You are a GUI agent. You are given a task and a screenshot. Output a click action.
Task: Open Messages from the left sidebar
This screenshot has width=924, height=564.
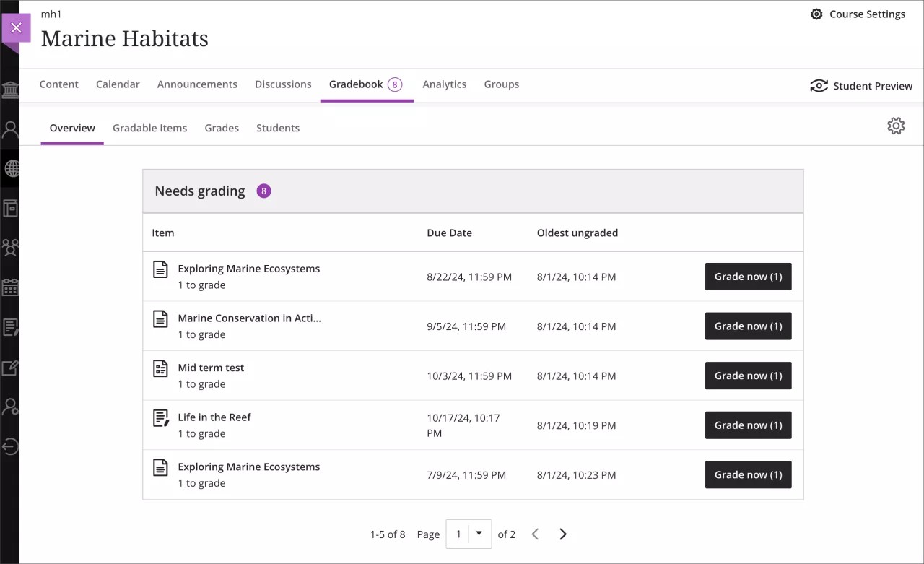[10, 327]
